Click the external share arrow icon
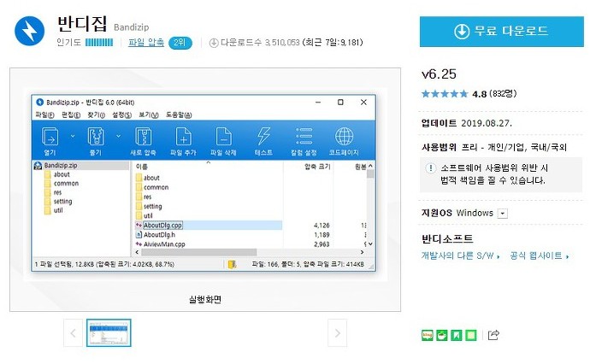 pos(493,335)
